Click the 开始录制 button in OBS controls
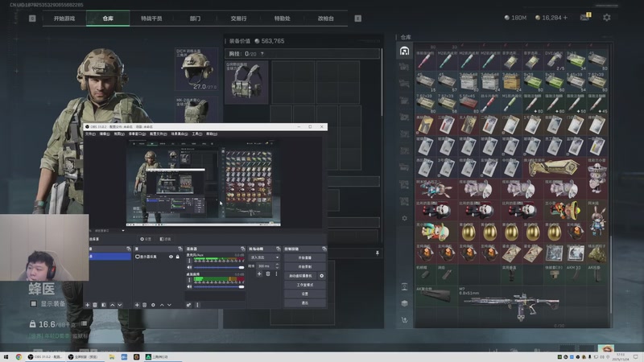The image size is (644, 362). [x=305, y=267]
